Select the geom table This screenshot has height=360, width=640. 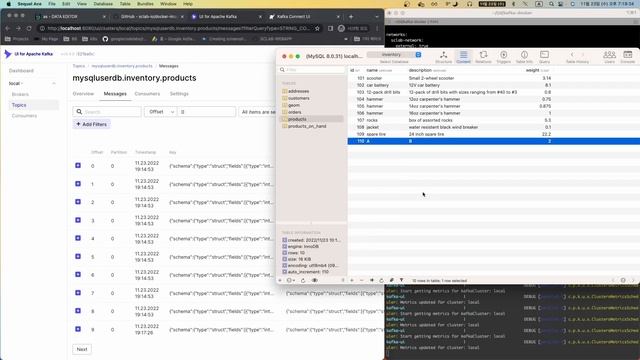[294, 105]
